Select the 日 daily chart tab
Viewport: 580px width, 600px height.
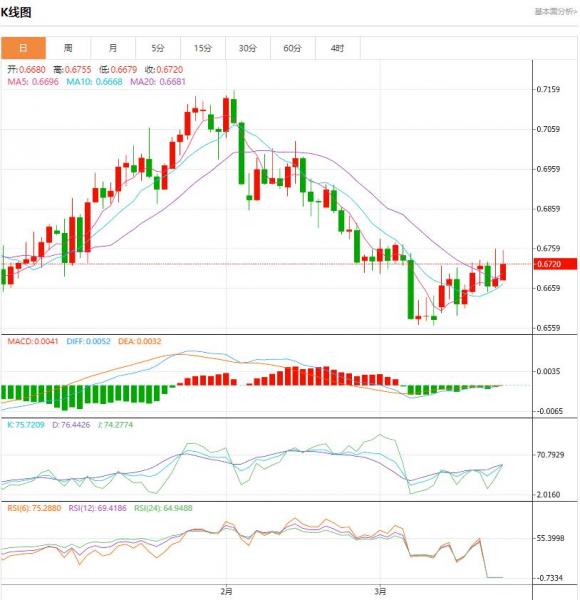23,48
